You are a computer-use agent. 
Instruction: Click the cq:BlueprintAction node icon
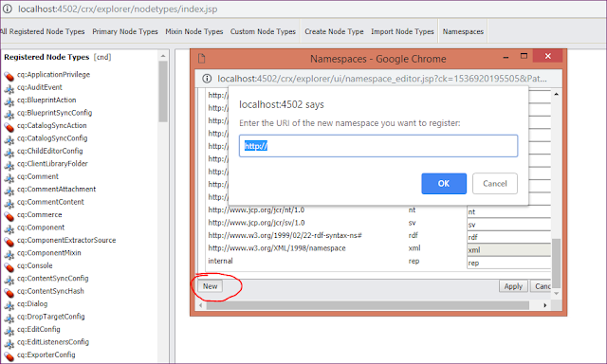(x=9, y=101)
